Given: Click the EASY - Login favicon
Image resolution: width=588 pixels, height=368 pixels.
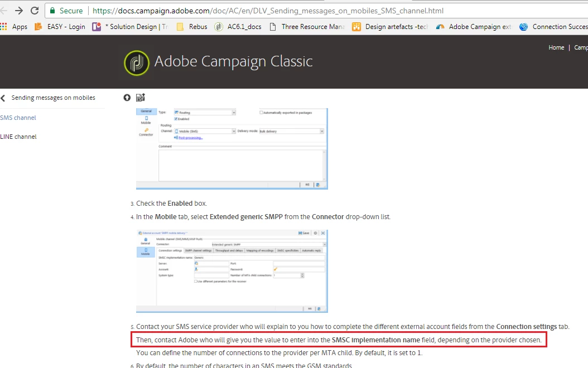Looking at the screenshot, I should point(38,27).
